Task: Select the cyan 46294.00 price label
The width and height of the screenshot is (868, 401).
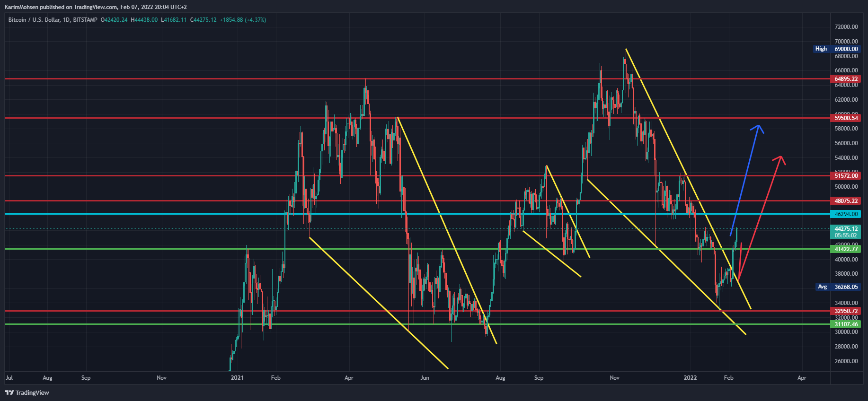Action: (846, 214)
